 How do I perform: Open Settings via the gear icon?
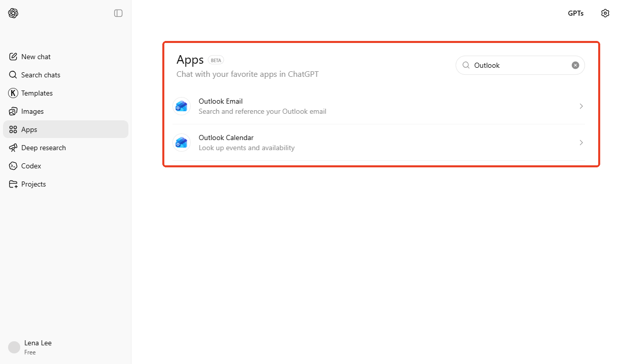(x=605, y=13)
